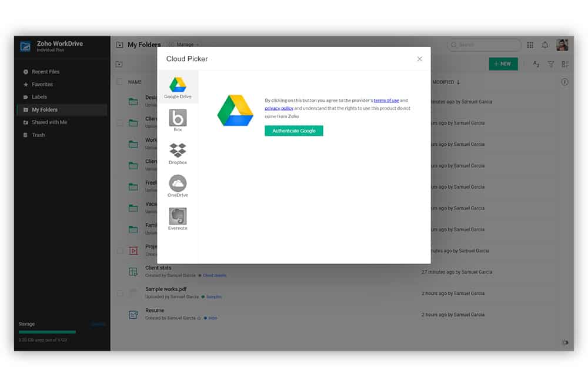This screenshot has width=588, height=387.
Task: Open the Manage dropdown beside My Folders
Action: [185, 45]
